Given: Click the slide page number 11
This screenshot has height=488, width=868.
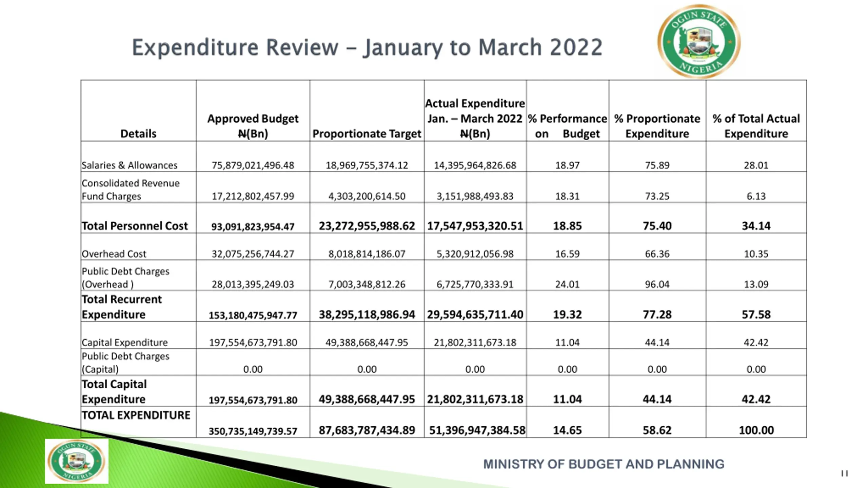Looking at the screenshot, I should (x=844, y=473).
